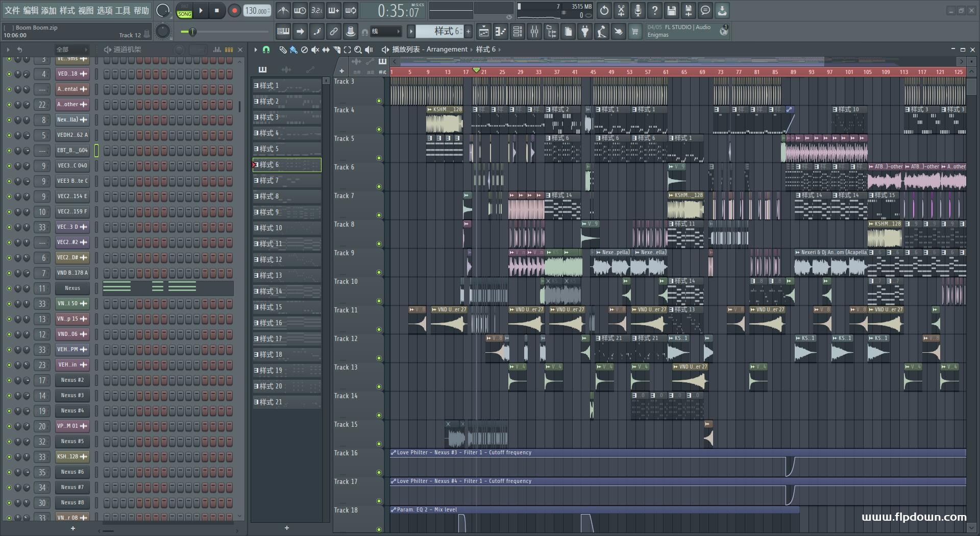The width and height of the screenshot is (980, 536).
Task: Open the plugin picker plug icon
Action: [585, 32]
